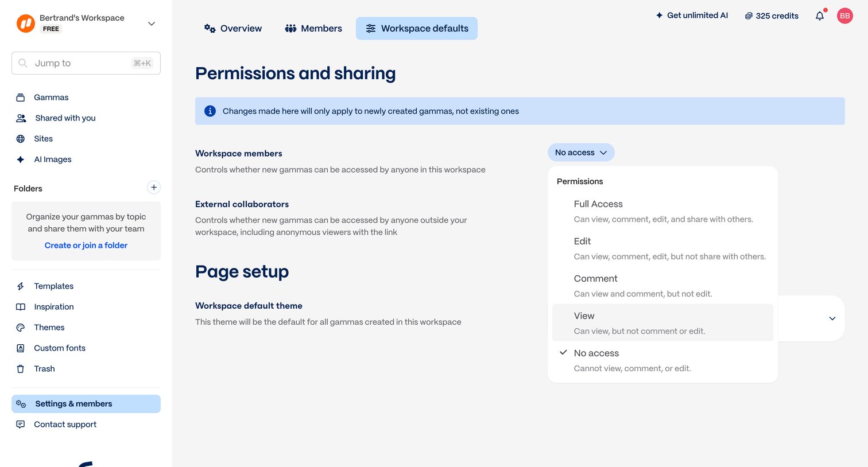
Task: Click Get unlimited AI button
Action: 692,15
